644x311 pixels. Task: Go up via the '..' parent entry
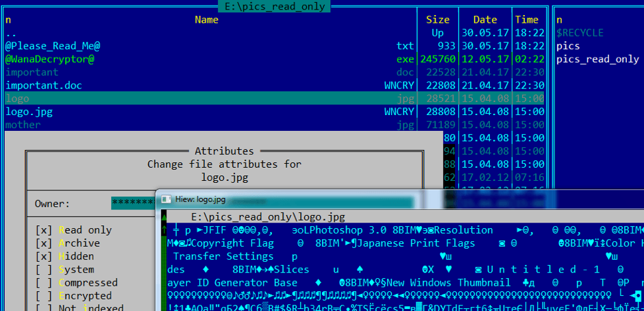11,33
